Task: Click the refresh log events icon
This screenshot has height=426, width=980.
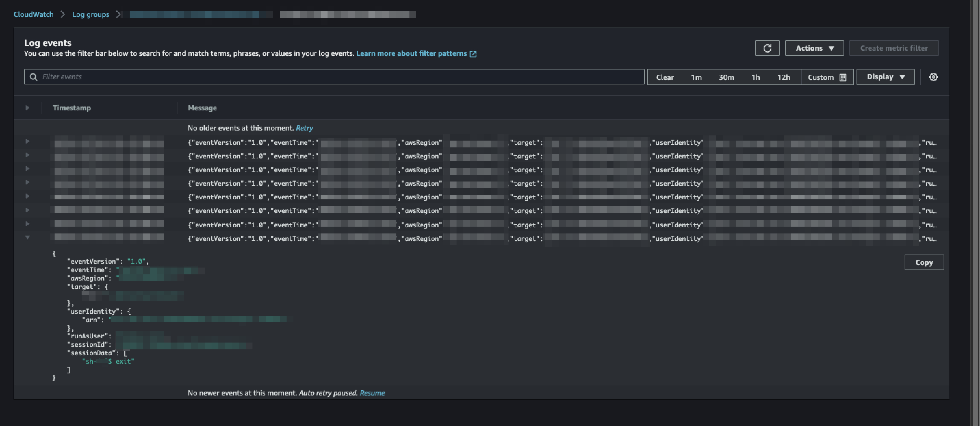Action: coord(767,48)
